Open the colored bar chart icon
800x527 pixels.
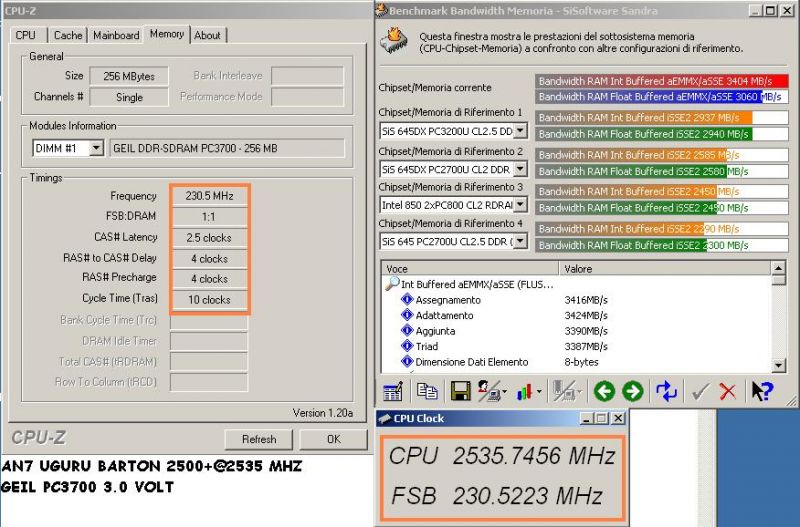524,392
